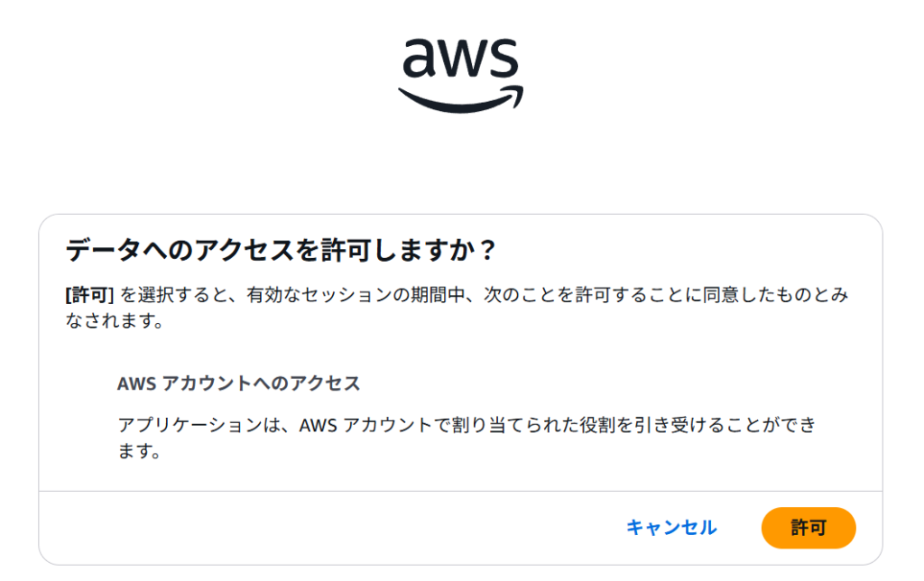
Task: Click the "aws" lettering in the logo
Action: (x=460, y=60)
